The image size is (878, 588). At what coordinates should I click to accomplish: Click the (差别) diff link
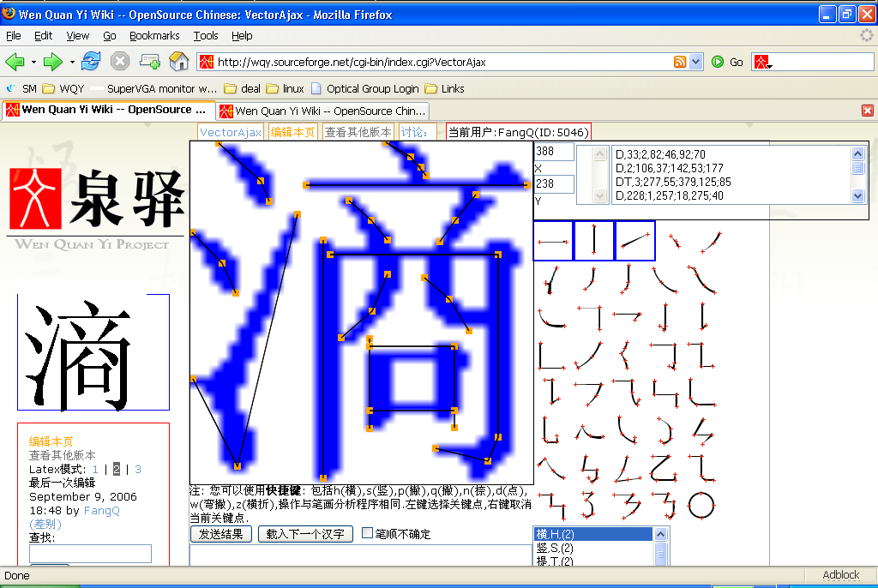pyautogui.click(x=45, y=525)
